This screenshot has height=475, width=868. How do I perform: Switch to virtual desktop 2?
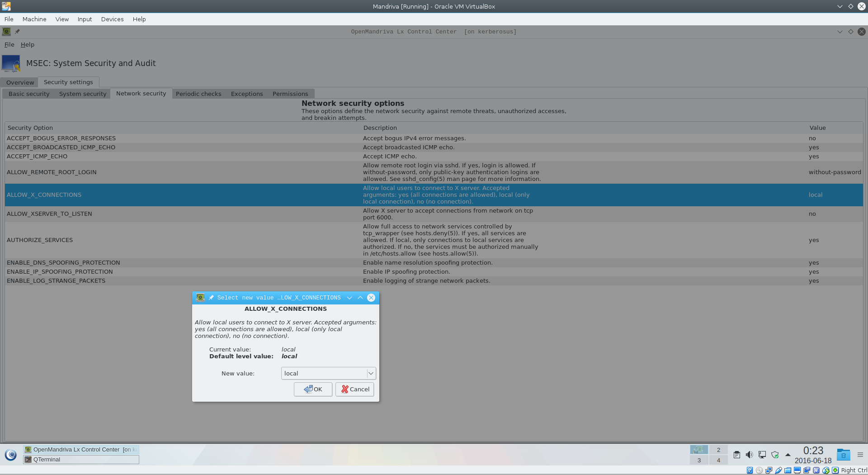tap(718, 450)
